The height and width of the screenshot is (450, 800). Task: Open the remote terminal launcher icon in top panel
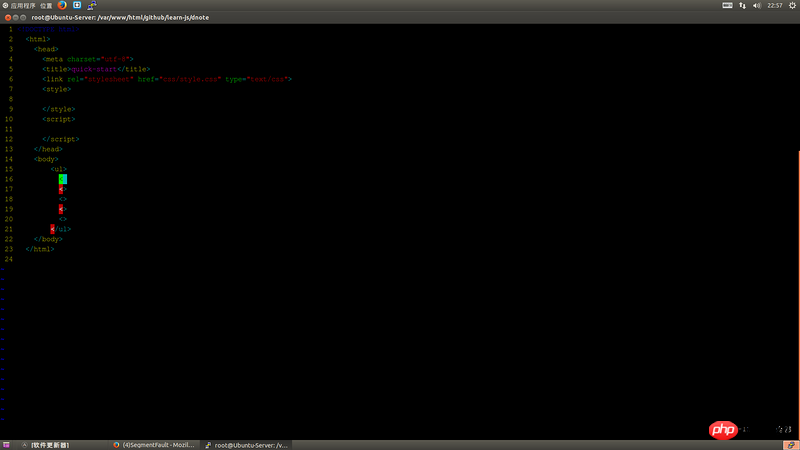pyautogui.click(x=92, y=5)
